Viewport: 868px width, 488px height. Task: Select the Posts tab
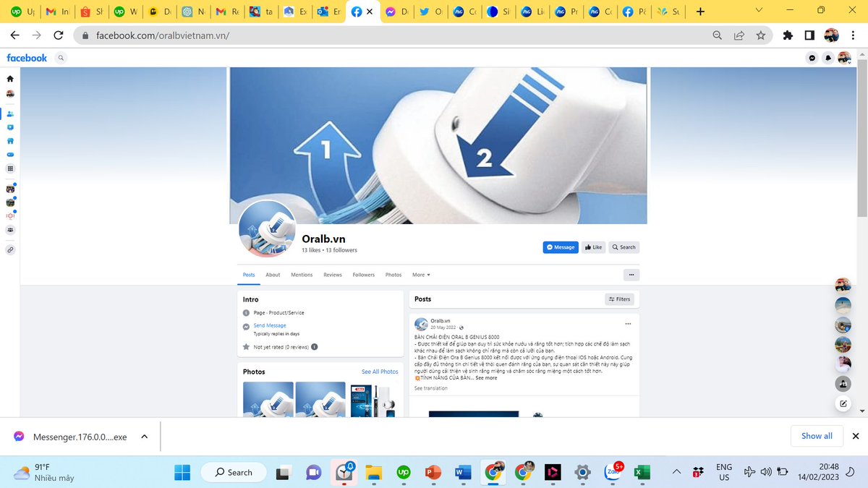[x=249, y=275]
